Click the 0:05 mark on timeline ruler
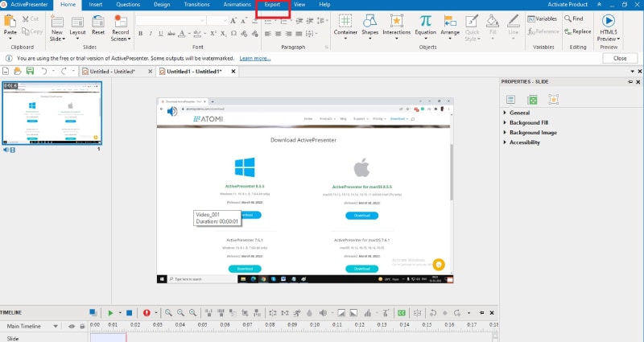Viewport: 644px width, 342px height. click(x=203, y=325)
